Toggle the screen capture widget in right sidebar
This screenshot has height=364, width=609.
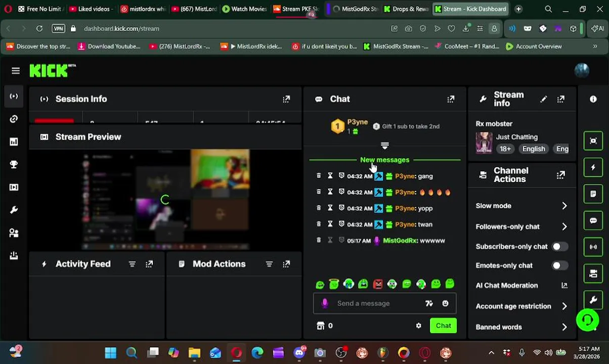coord(593,141)
